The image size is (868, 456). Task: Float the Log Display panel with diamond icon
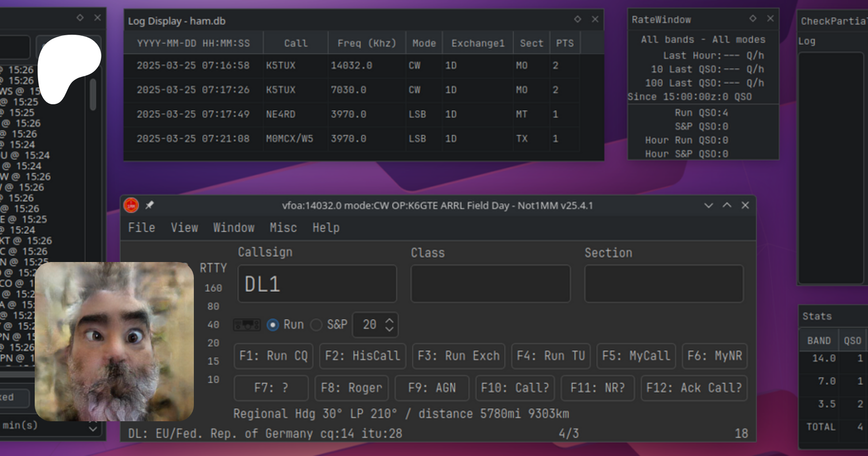(577, 19)
